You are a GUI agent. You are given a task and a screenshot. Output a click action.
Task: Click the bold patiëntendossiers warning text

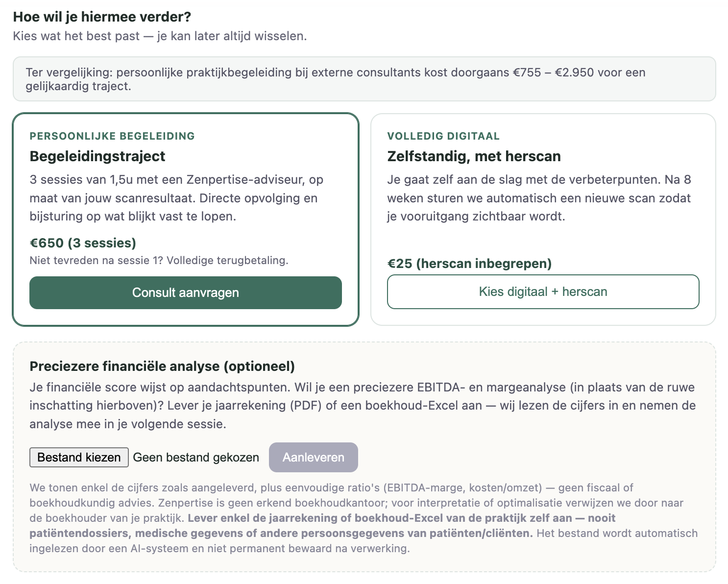pos(322,526)
